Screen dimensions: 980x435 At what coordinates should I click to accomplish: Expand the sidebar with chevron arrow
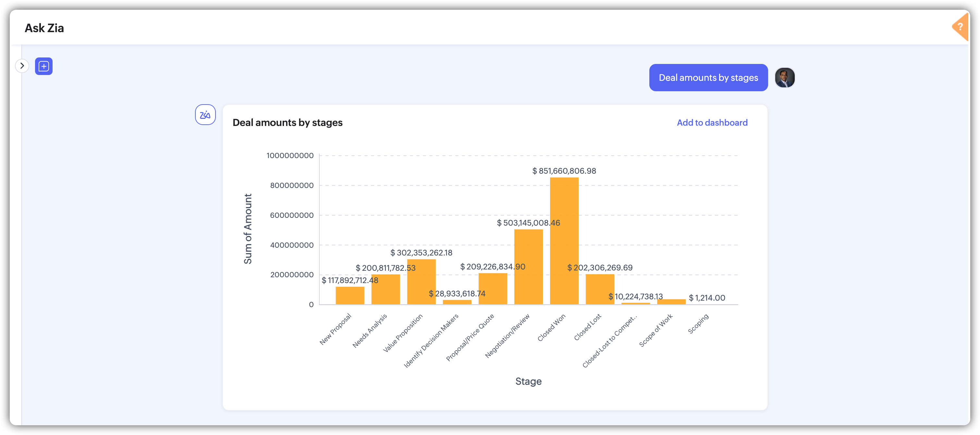click(x=22, y=66)
